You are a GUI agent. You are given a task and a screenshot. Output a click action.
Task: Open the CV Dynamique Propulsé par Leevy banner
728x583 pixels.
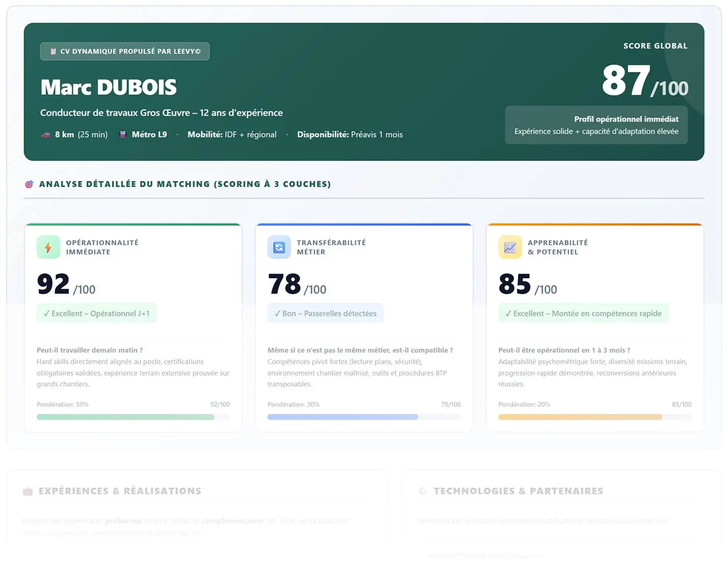[x=125, y=51]
